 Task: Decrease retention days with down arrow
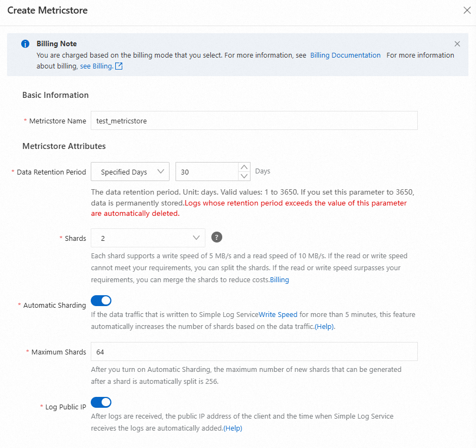click(244, 176)
